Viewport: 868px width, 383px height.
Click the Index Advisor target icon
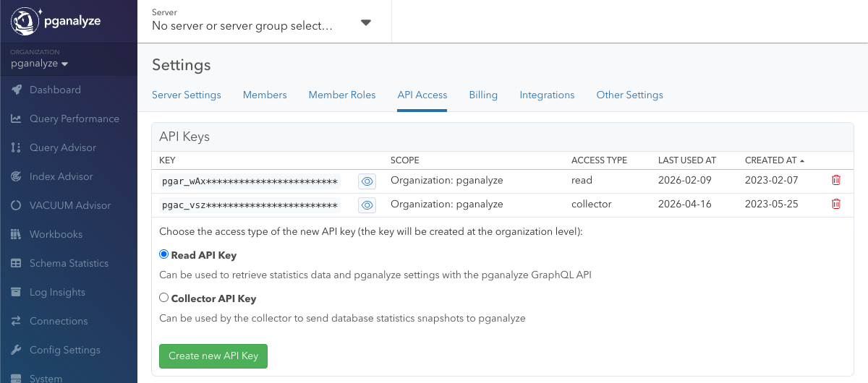point(16,176)
